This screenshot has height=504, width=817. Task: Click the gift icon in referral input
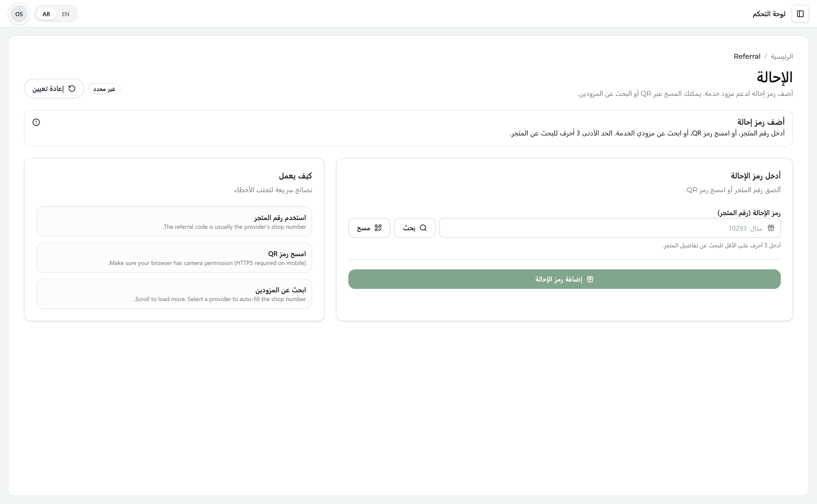[771, 228]
